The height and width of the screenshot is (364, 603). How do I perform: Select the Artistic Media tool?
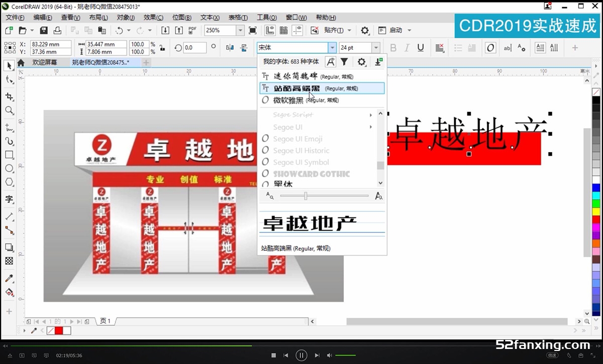click(x=9, y=141)
